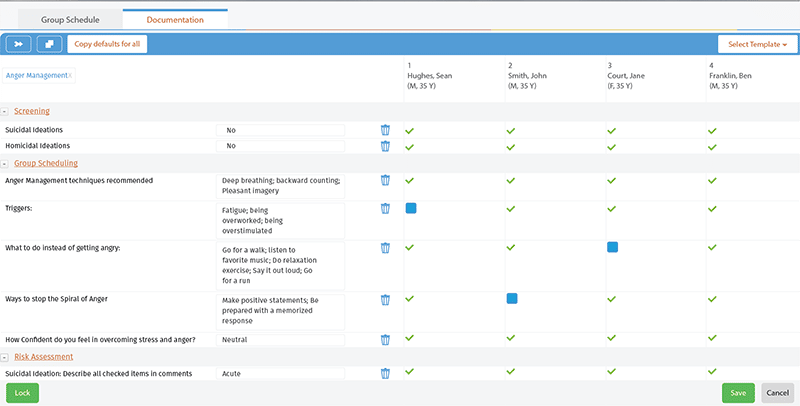Edit the Make positive statements default field
Image resolution: width=800 pixels, height=406 pixels.
click(280, 311)
